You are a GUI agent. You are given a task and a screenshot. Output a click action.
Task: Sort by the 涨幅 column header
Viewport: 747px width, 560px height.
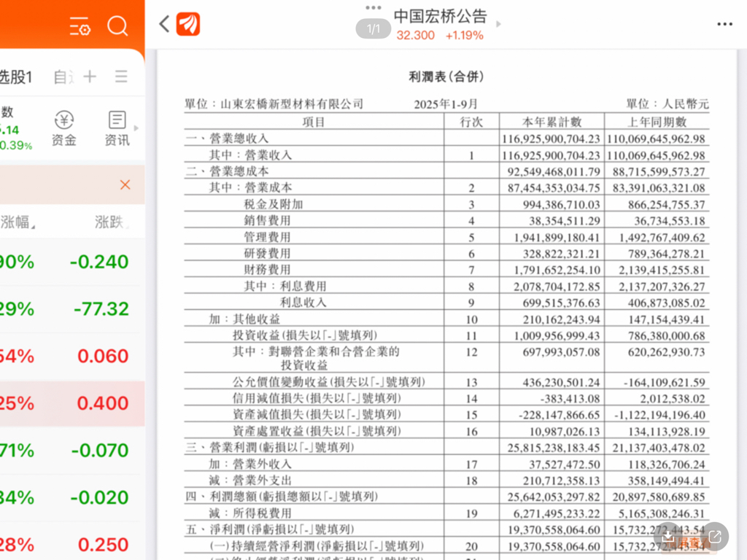pos(18,222)
